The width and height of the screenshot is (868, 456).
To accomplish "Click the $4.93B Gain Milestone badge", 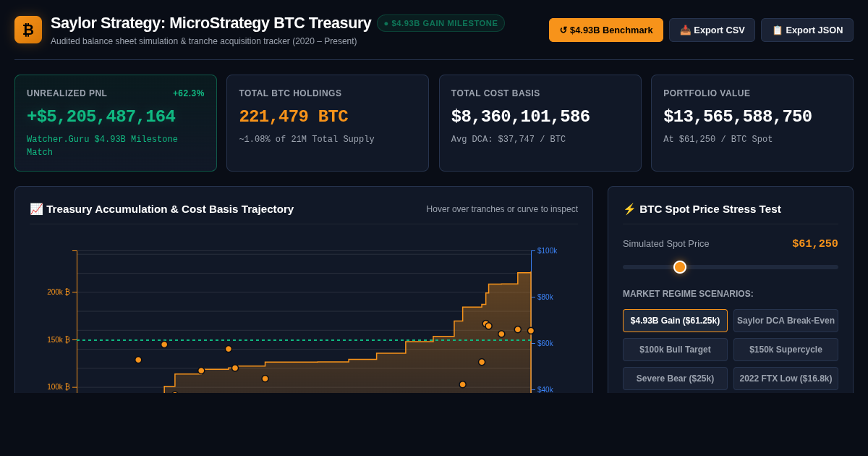I will click(x=441, y=23).
